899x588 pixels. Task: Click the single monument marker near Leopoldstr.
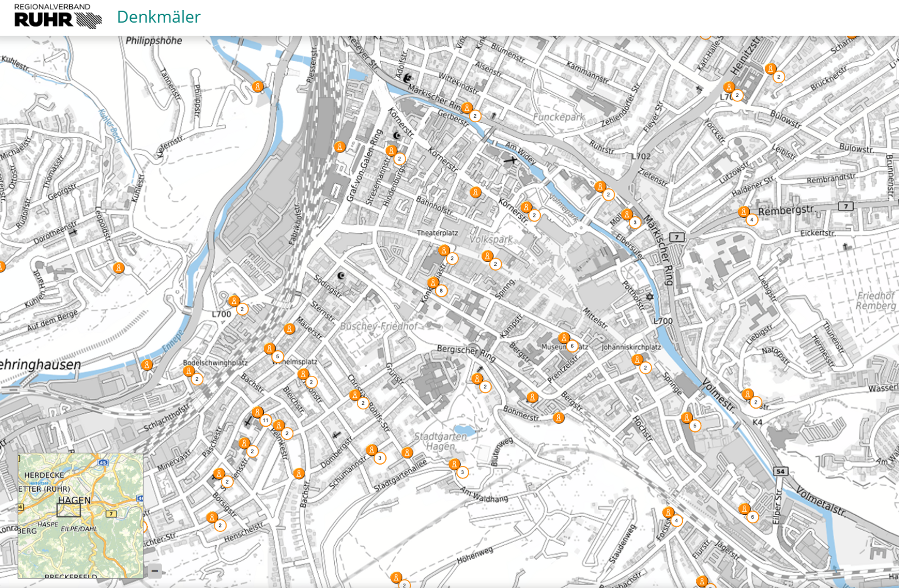coord(119,268)
